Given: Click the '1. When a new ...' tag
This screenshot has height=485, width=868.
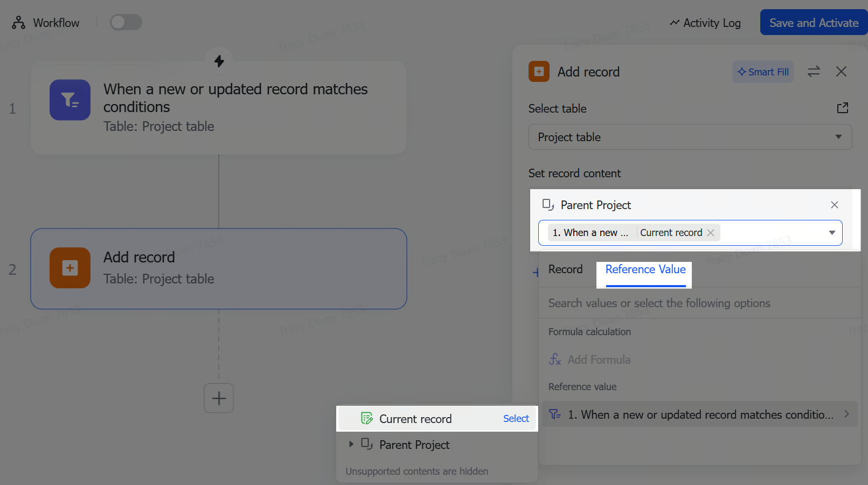Looking at the screenshot, I should coord(591,233).
